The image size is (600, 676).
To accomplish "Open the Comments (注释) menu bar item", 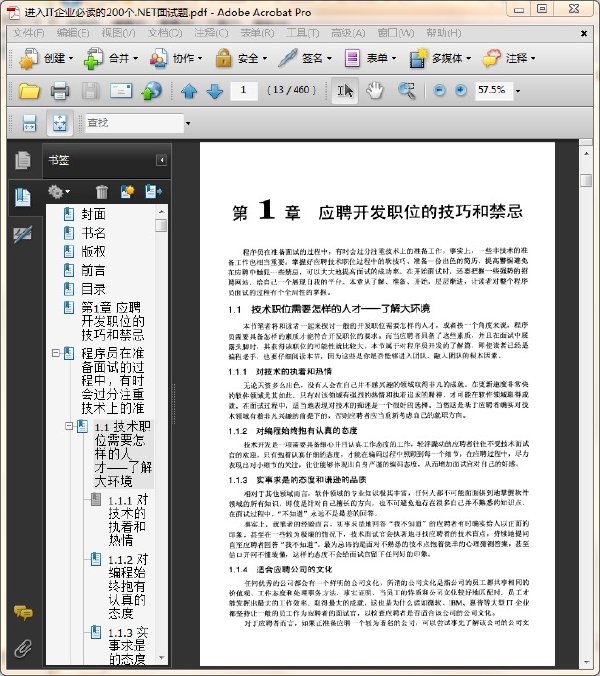I will click(x=211, y=33).
